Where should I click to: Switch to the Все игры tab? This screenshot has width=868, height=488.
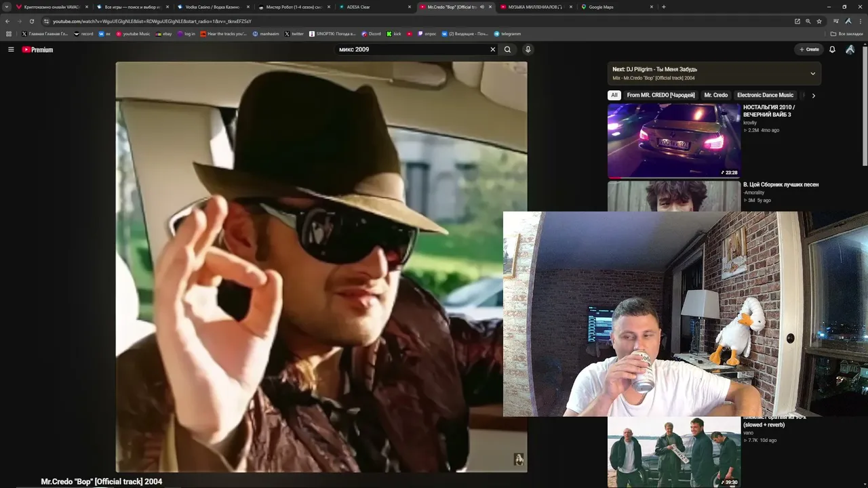[x=132, y=7]
